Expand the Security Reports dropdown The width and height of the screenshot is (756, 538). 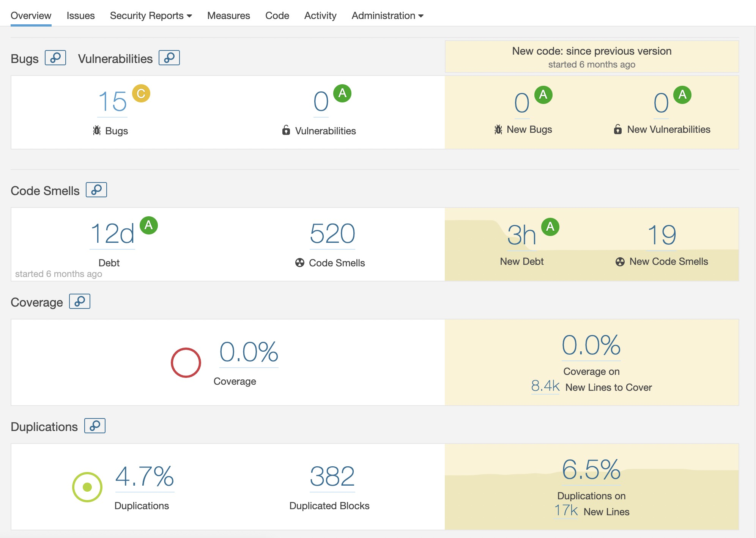tap(151, 16)
